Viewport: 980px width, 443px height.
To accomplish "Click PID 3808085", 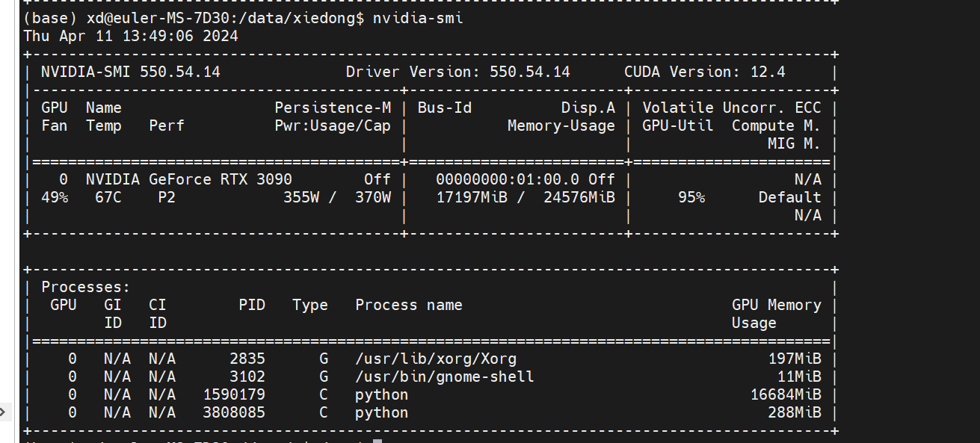I will (x=234, y=412).
